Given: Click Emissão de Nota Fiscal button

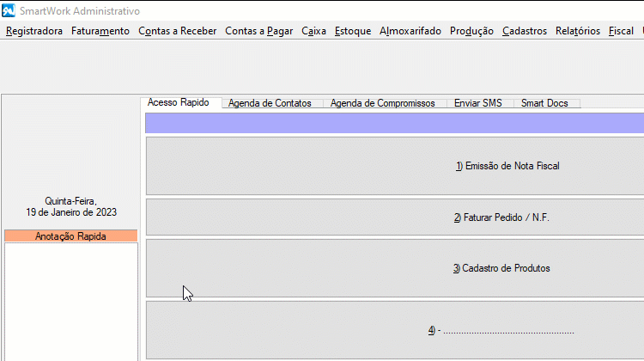Looking at the screenshot, I should [395, 166].
